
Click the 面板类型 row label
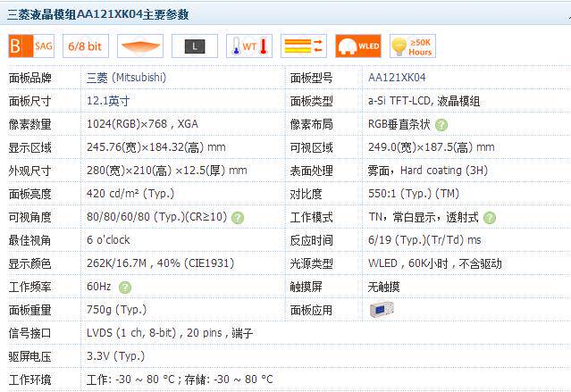pos(311,101)
